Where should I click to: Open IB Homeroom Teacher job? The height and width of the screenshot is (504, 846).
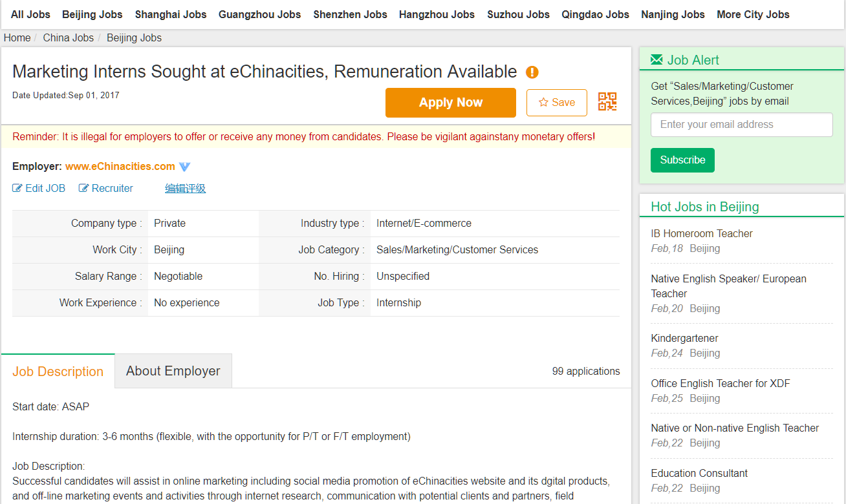pos(702,234)
